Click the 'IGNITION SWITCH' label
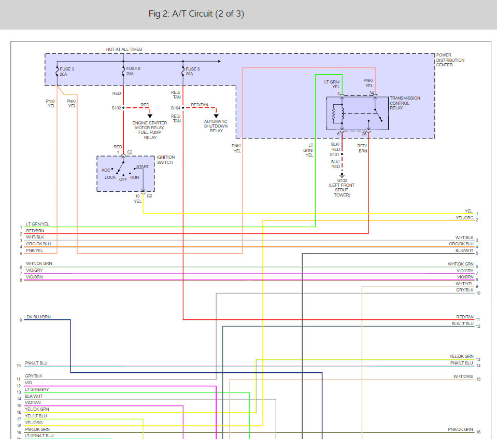The height and width of the screenshot is (448, 497). (x=165, y=160)
